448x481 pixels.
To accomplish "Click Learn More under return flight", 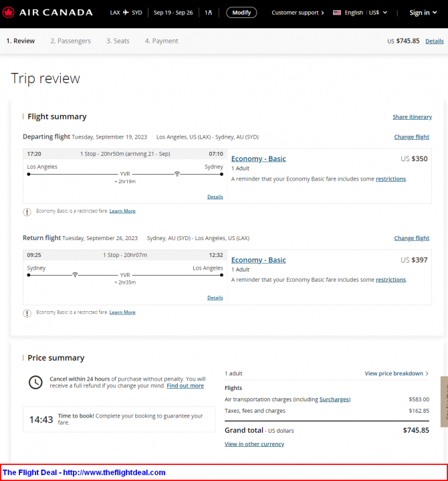I will point(122,312).
